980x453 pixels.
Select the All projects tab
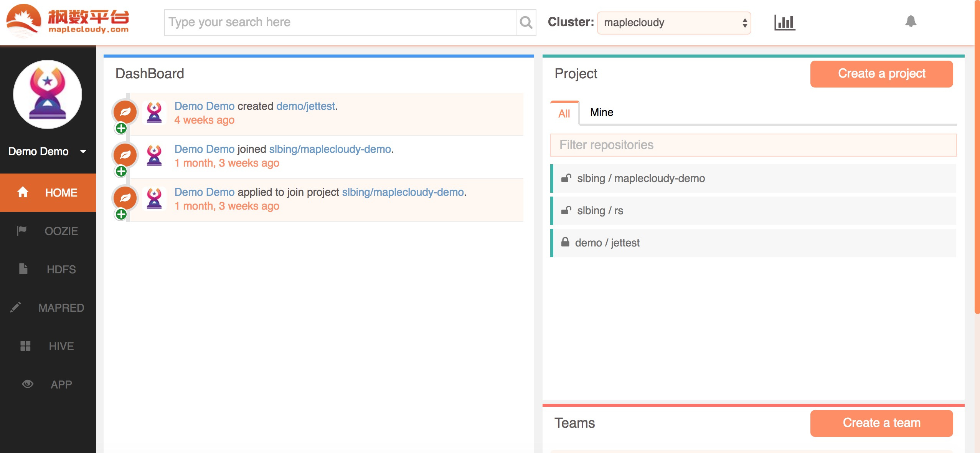[564, 114]
